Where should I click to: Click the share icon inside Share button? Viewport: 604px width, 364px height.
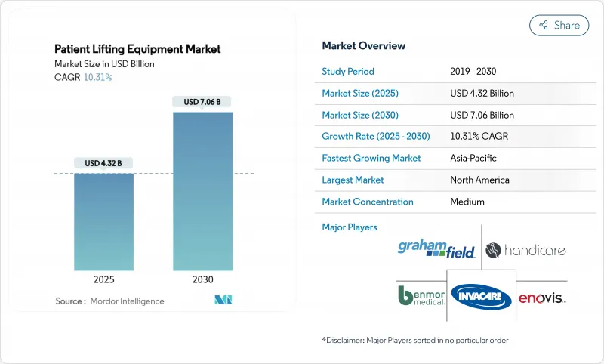point(544,25)
